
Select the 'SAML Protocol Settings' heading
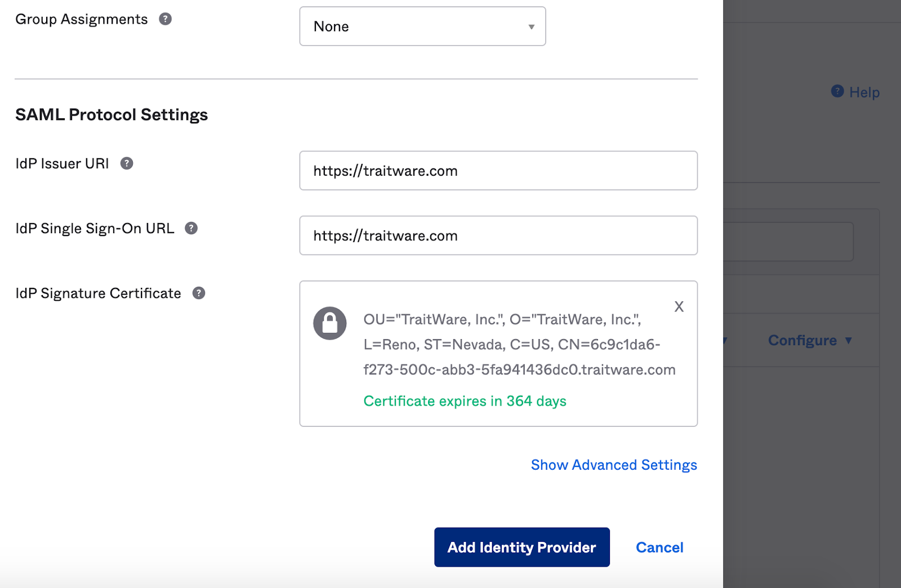click(x=111, y=115)
